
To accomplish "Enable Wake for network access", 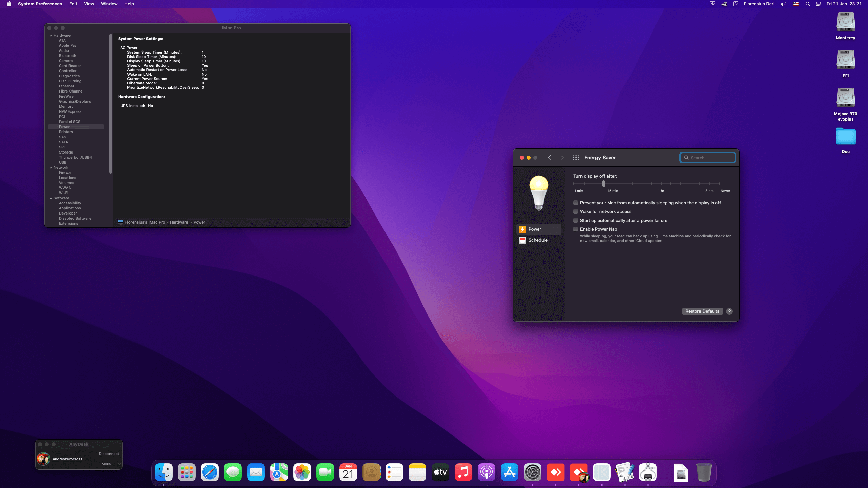I will (x=576, y=211).
